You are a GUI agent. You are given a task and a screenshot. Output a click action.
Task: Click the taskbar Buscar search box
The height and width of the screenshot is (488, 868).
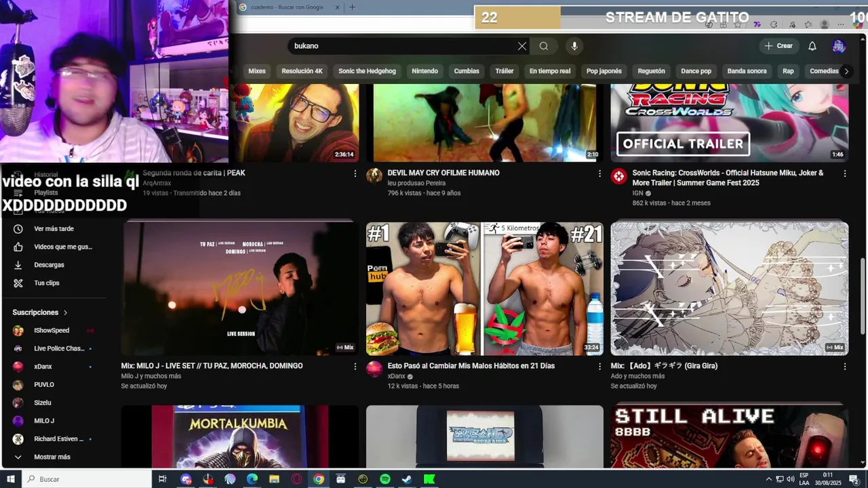(86, 479)
